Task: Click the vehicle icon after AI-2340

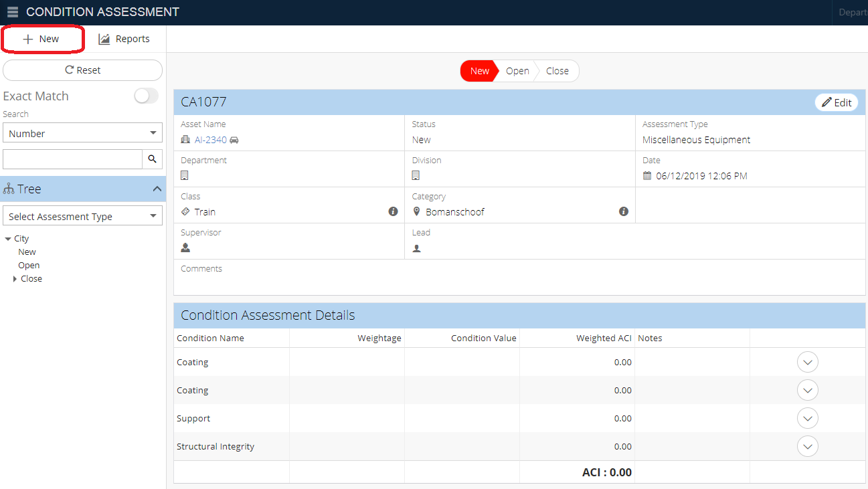Action: pyautogui.click(x=234, y=140)
